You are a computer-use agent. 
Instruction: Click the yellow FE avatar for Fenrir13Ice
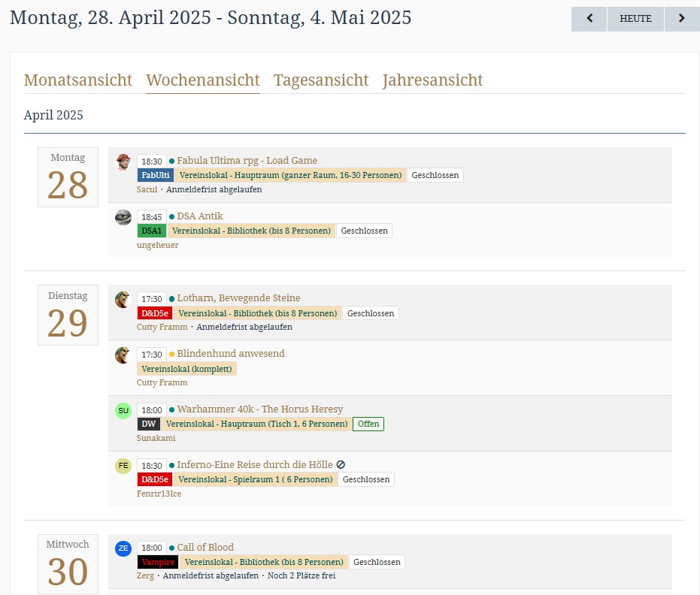coord(123,466)
